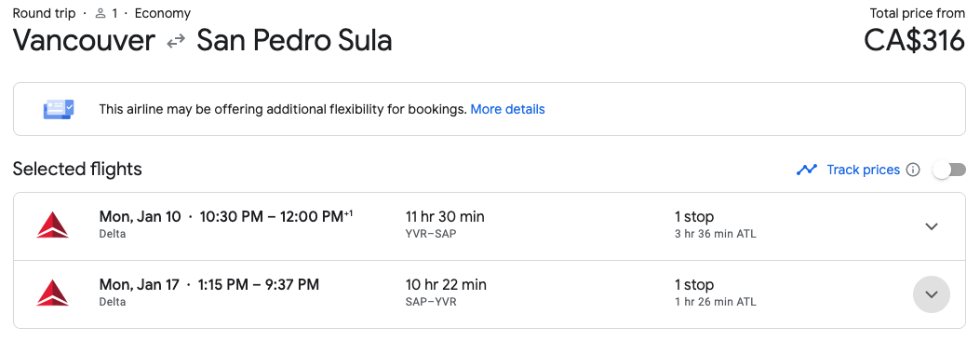This screenshot has width=980, height=341.
Task: Click the Vancouver origin heading
Action: point(84,41)
